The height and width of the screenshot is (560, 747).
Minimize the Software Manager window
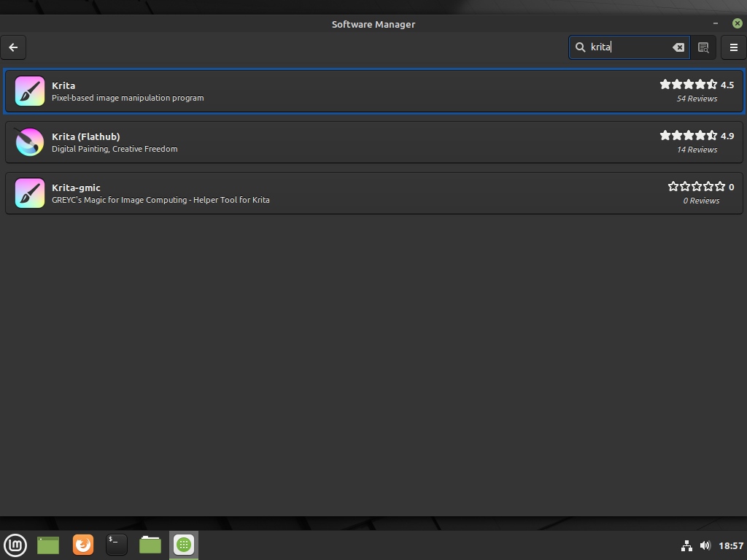coord(715,23)
